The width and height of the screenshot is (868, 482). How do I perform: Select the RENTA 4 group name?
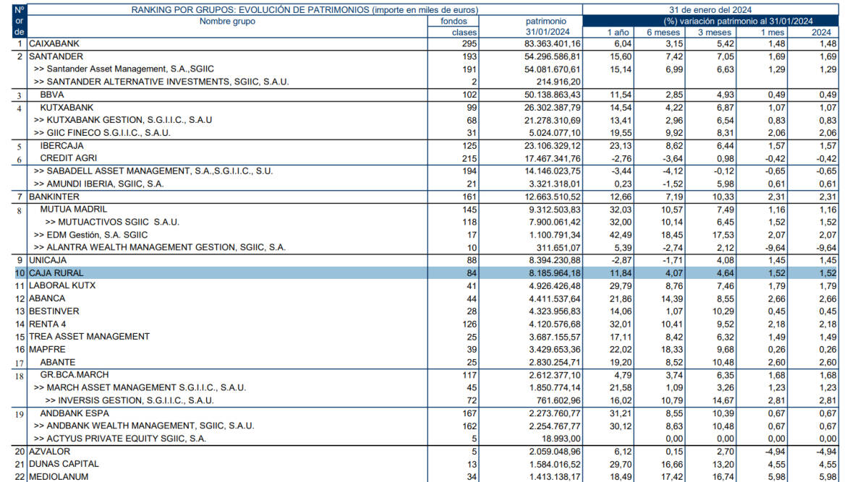[x=47, y=324]
